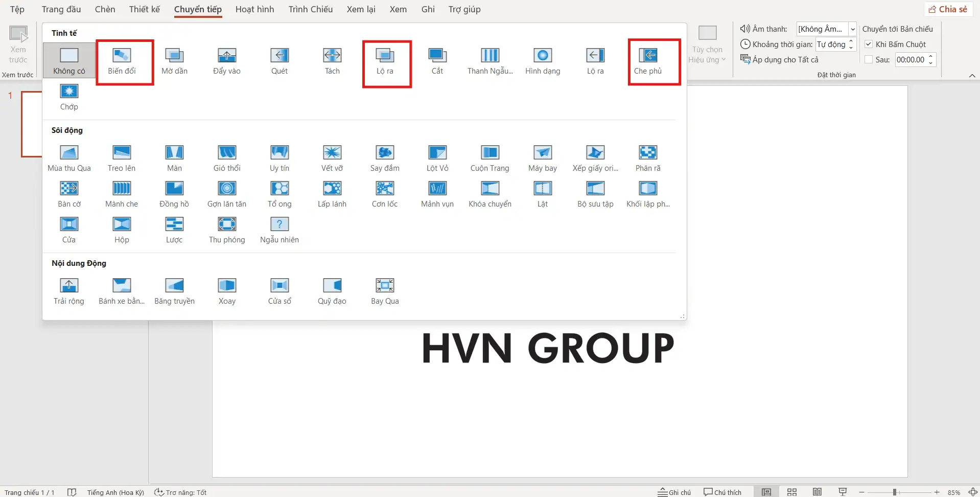Toggle the Khi Bấm Chuột checkbox
Screen dimensions: 980x497
coord(869,44)
